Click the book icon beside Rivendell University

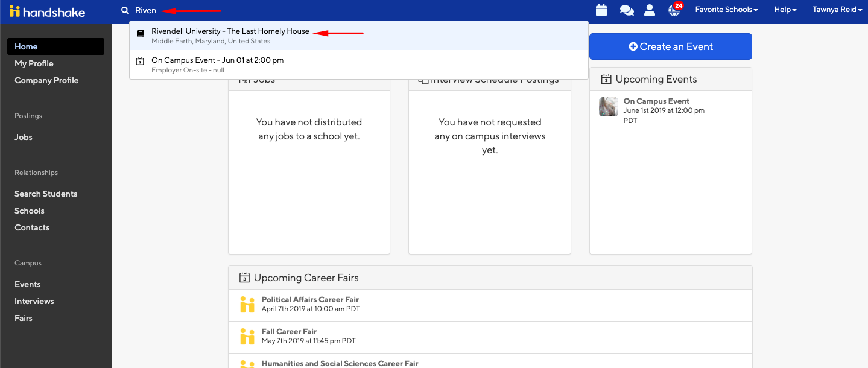tap(140, 34)
